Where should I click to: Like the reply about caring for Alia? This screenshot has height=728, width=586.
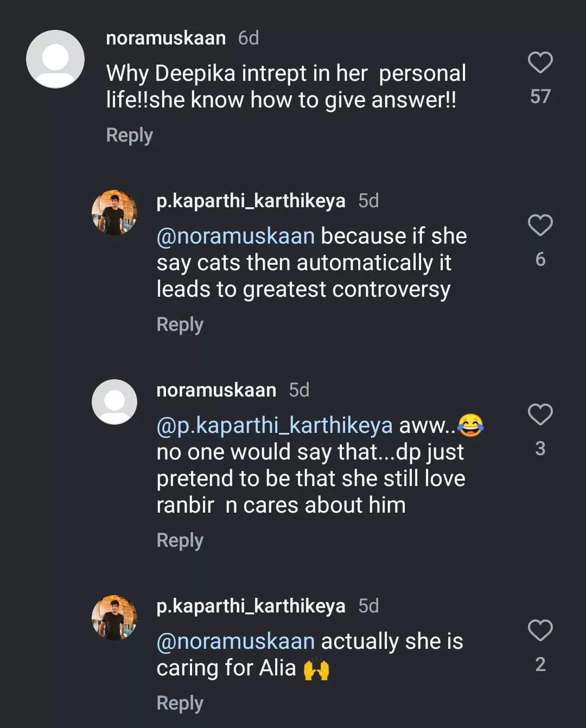[540, 630]
